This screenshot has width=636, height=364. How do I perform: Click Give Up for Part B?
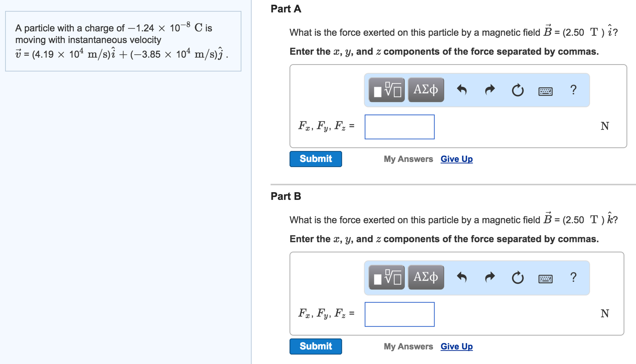pyautogui.click(x=456, y=346)
